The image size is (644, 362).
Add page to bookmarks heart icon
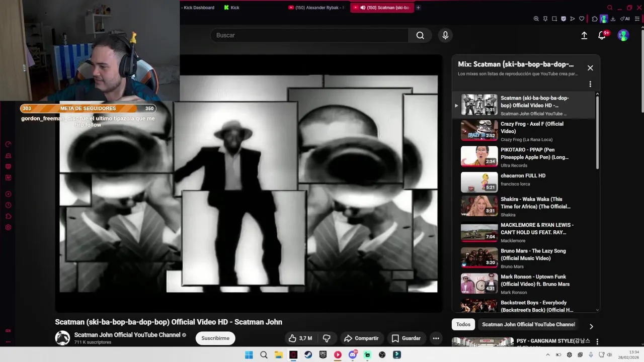click(582, 19)
